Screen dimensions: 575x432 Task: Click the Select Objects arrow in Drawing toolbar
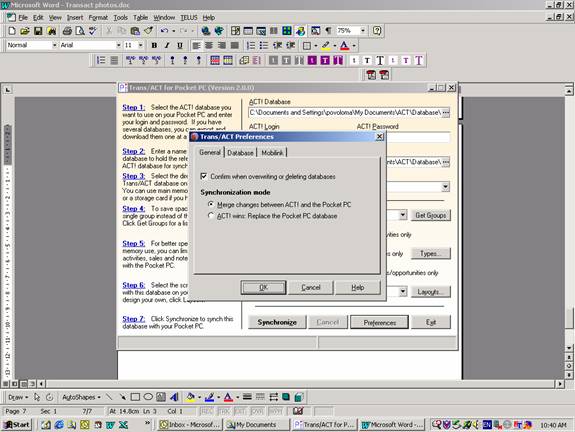click(37, 397)
